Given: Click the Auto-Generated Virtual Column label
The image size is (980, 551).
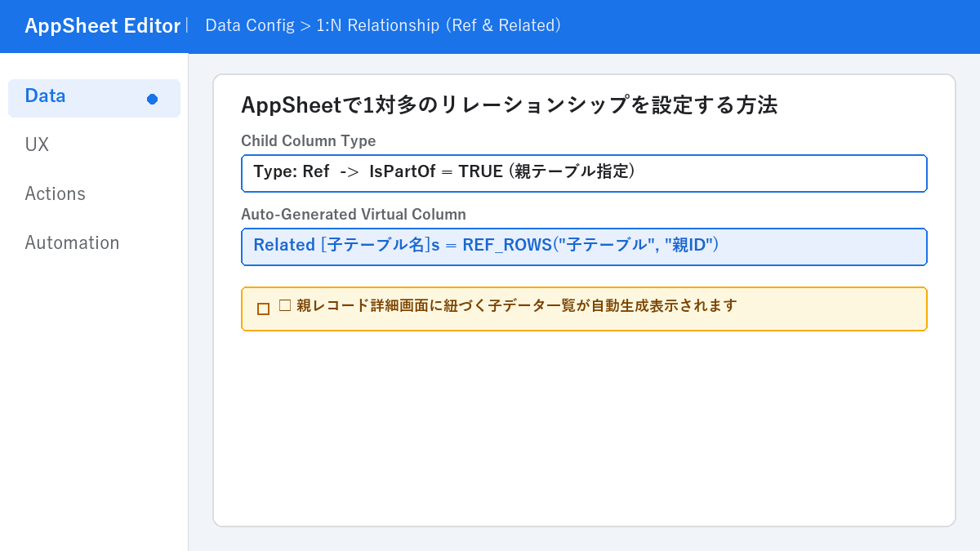Looking at the screenshot, I should 354,215.
